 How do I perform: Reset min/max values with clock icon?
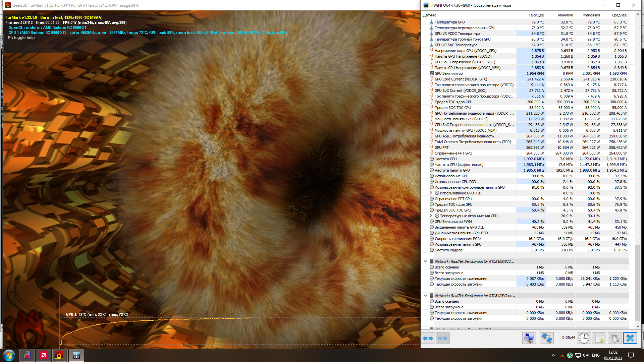[x=584, y=338]
